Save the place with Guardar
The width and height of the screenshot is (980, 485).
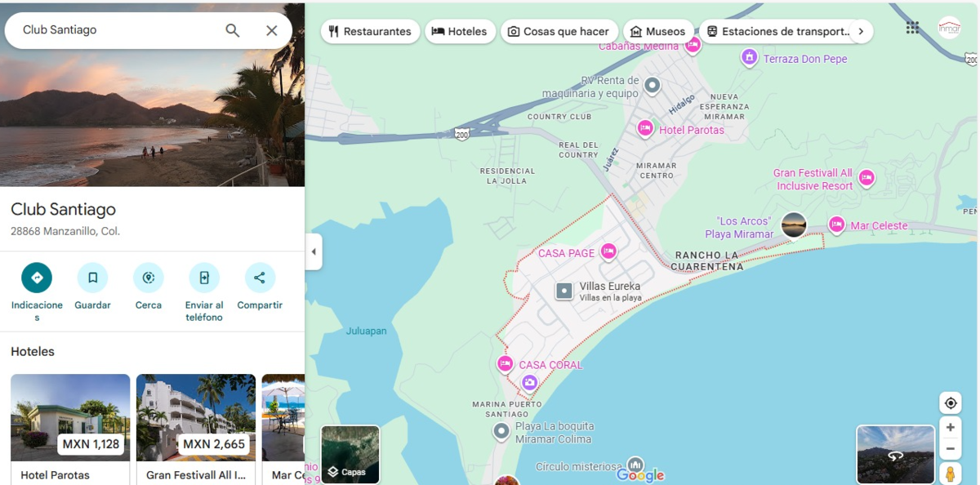click(x=92, y=278)
